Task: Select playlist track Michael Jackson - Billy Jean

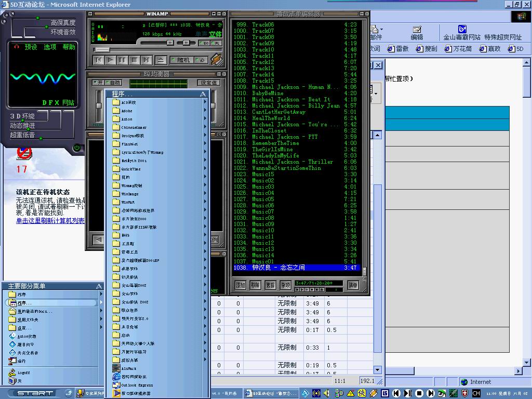Action: 296,105
